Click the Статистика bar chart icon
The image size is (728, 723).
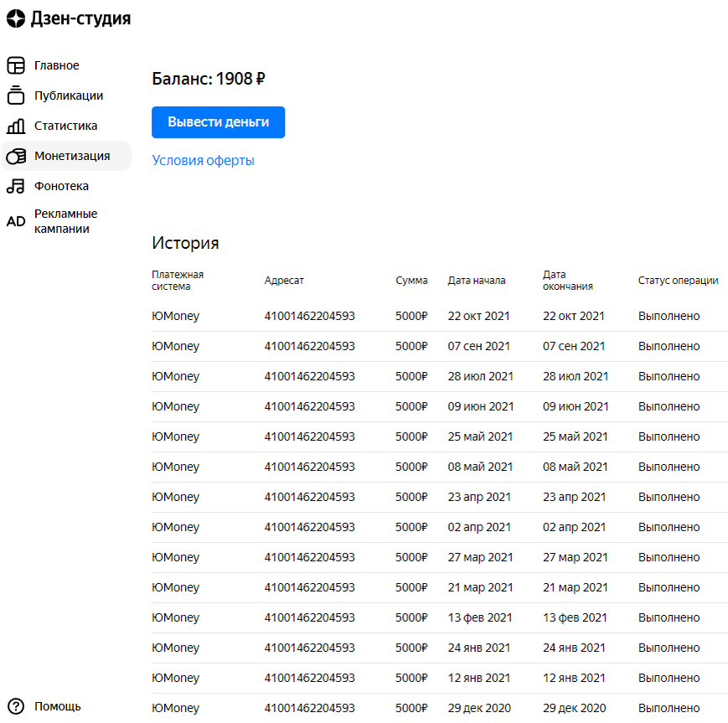click(x=16, y=126)
